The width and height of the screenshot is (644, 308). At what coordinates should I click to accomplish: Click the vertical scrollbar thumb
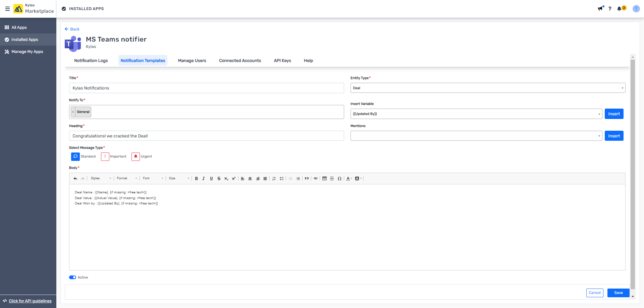click(633, 174)
